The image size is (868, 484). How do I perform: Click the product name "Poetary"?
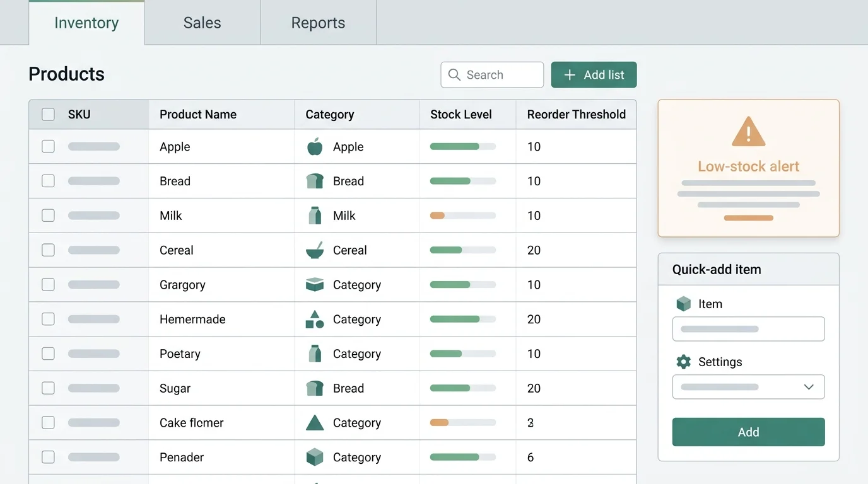[180, 354]
